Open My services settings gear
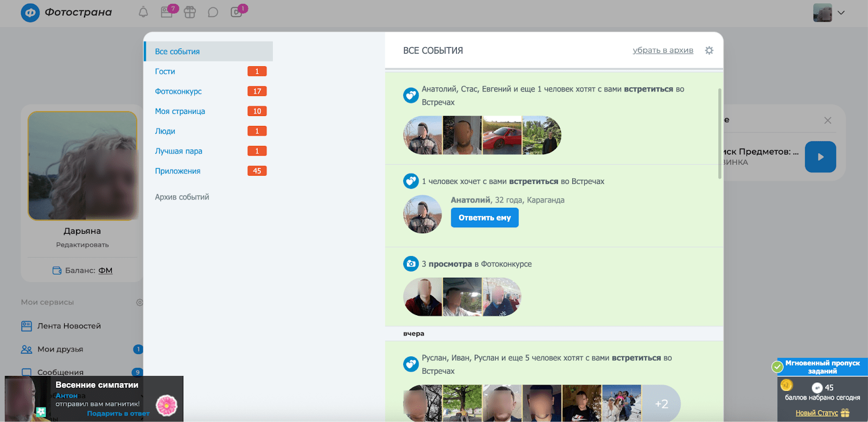868x422 pixels. point(139,302)
